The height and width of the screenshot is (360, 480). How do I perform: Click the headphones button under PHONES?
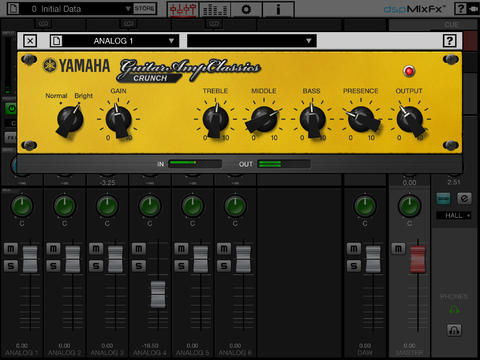(454, 330)
